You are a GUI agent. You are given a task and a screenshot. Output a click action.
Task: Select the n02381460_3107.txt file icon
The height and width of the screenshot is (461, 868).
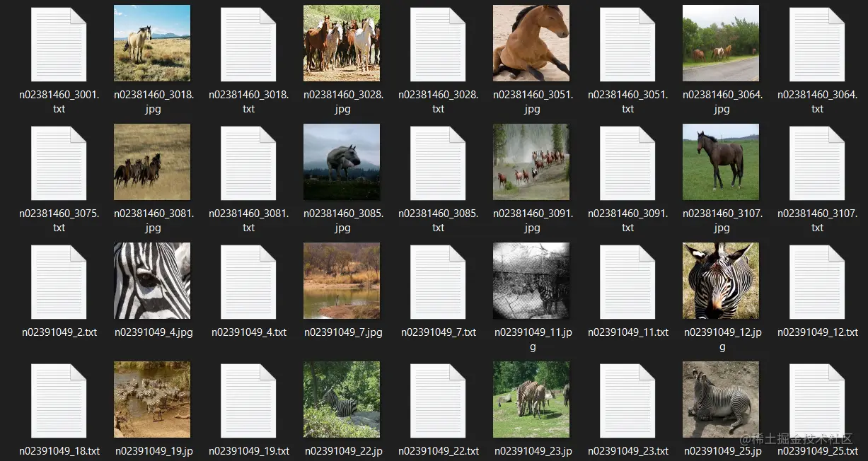coord(817,162)
